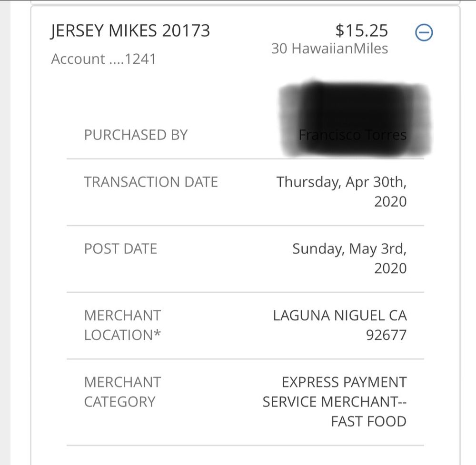
Task: Click the SERVICE MERCHANT-- category line
Action: [x=335, y=402]
